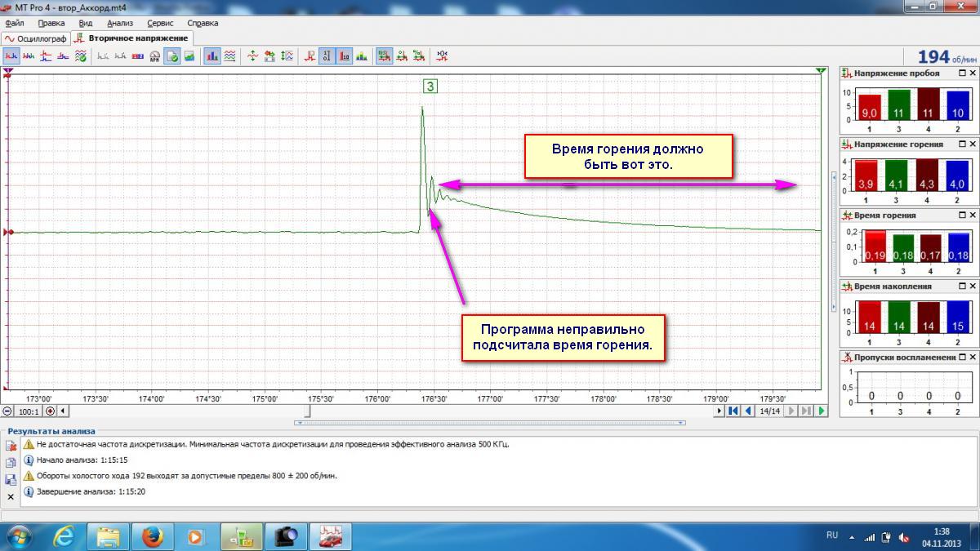Collapse the analysis results panel splitter
Viewport: 980px width, 551px height.
pyautogui.click(x=490, y=423)
